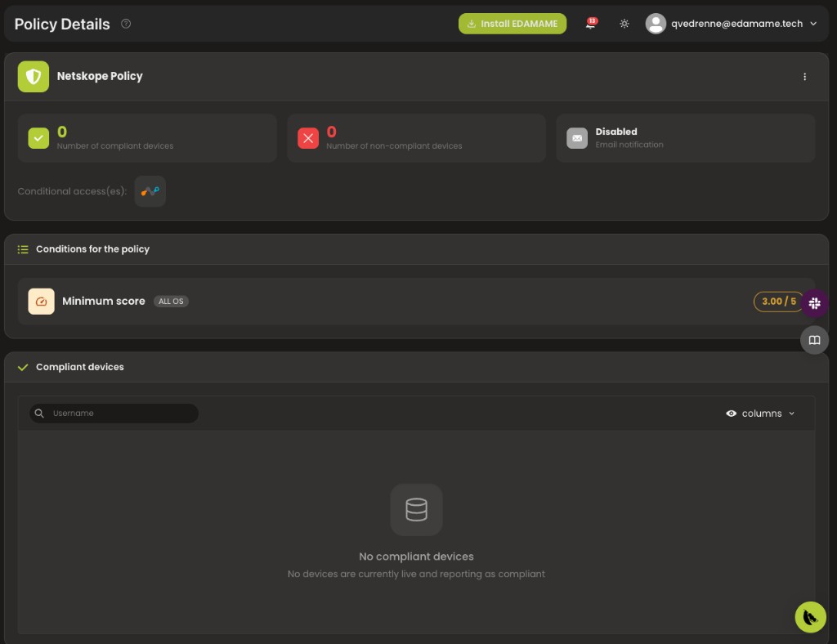This screenshot has height=644, width=837.
Task: Click the Number of non-compliant devices text
Action: (394, 145)
